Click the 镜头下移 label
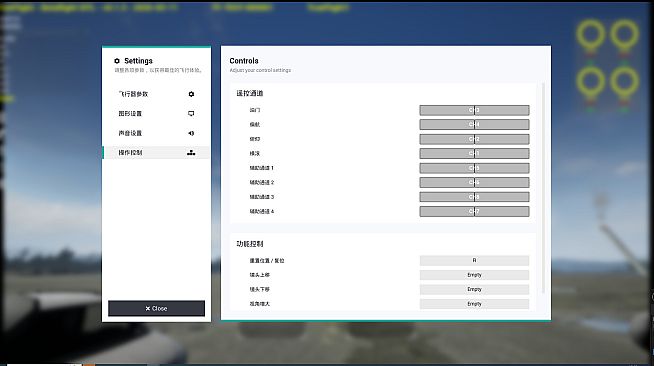This screenshot has height=366, width=654. coord(259,289)
